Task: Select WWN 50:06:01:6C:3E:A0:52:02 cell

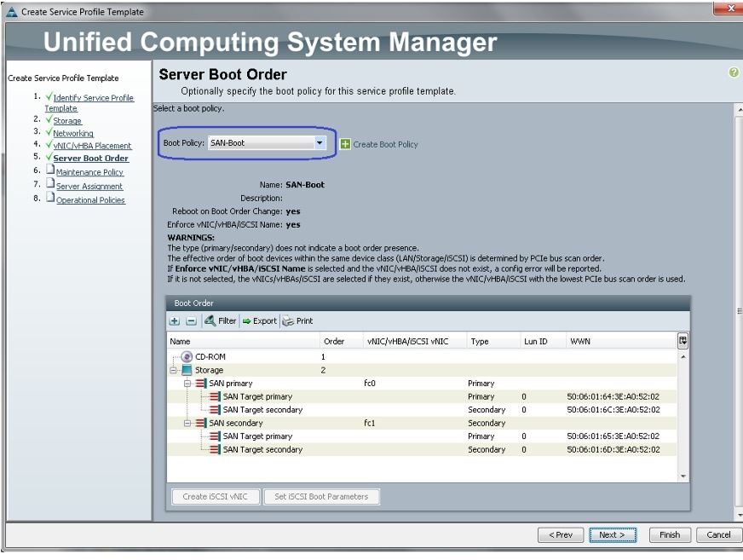Action: (x=613, y=410)
